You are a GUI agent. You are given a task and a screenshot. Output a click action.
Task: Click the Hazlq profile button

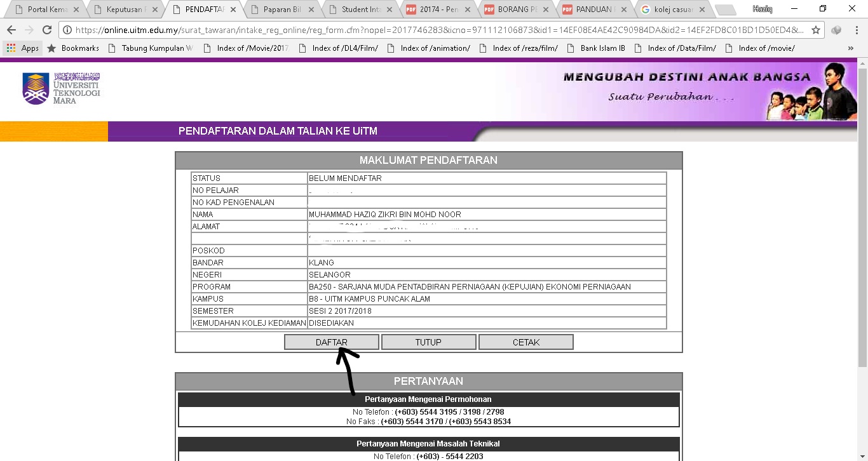(762, 9)
